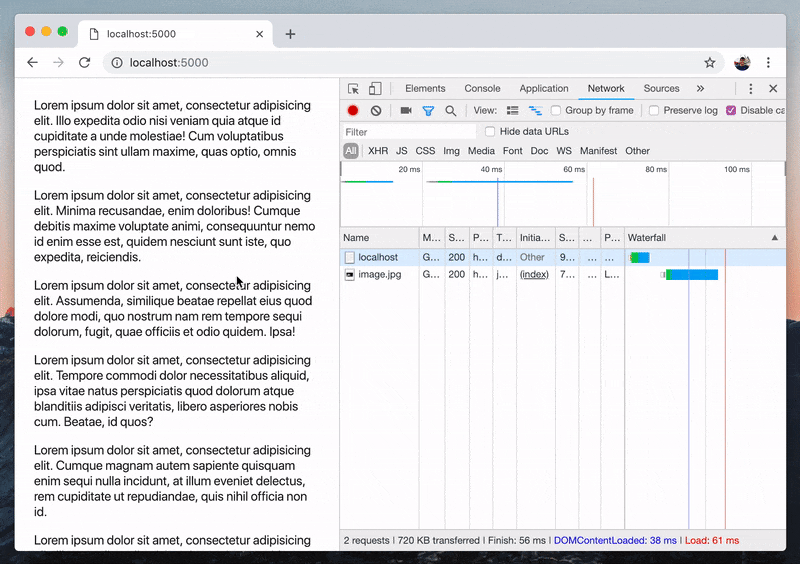The height and width of the screenshot is (564, 800).
Task: Select the image.jpg request row
Action: pos(563,275)
